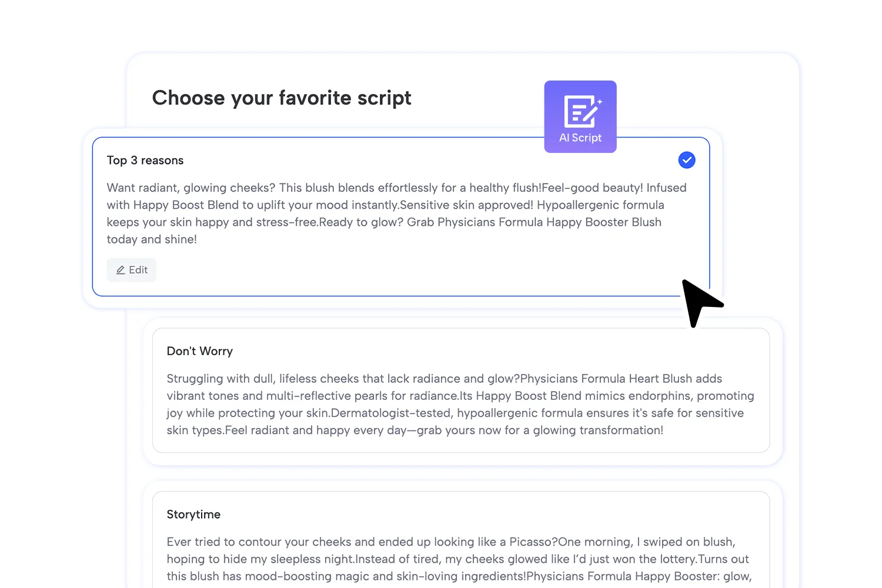Open the AI Script purple icon tile
This screenshot has height=588, width=882.
pyautogui.click(x=580, y=116)
